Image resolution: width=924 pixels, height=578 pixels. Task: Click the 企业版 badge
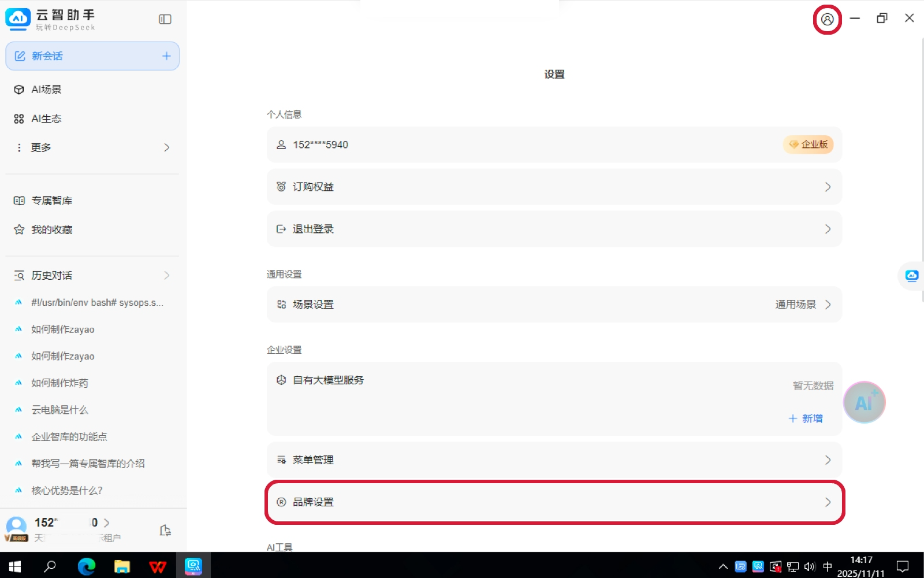tap(808, 144)
